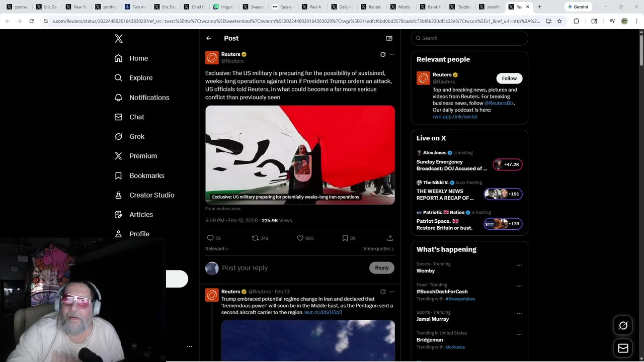The height and width of the screenshot is (362, 644).
Task: Open rwn.app.link/social link
Action: pyautogui.click(x=455, y=117)
